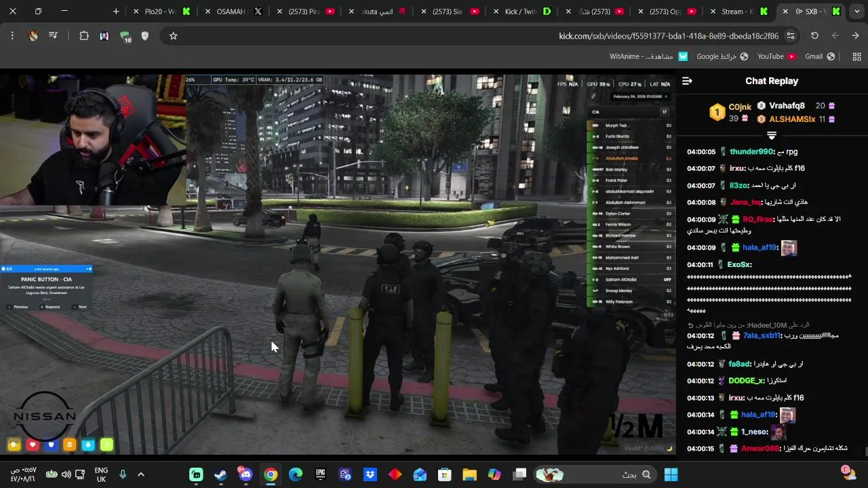Open fa8ad user in chat
Screen dimensions: 868x488
click(x=739, y=364)
